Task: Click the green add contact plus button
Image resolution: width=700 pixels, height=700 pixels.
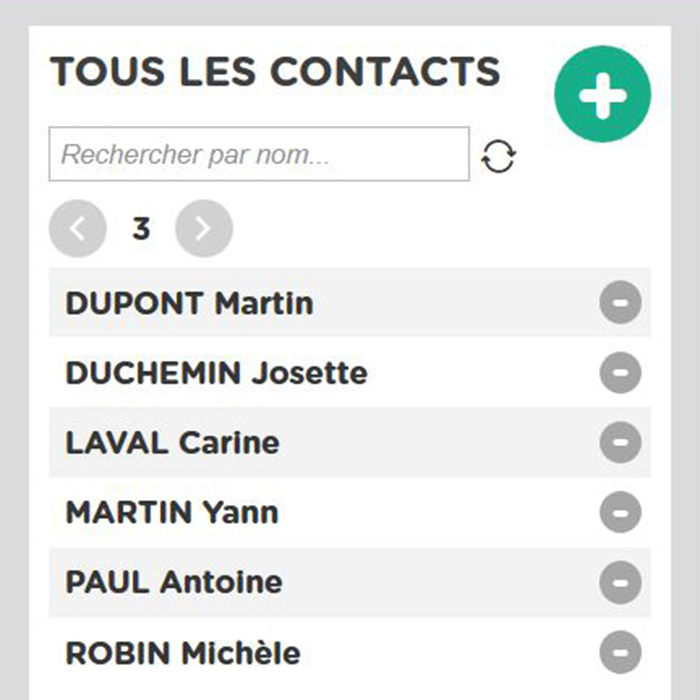Action: [603, 94]
